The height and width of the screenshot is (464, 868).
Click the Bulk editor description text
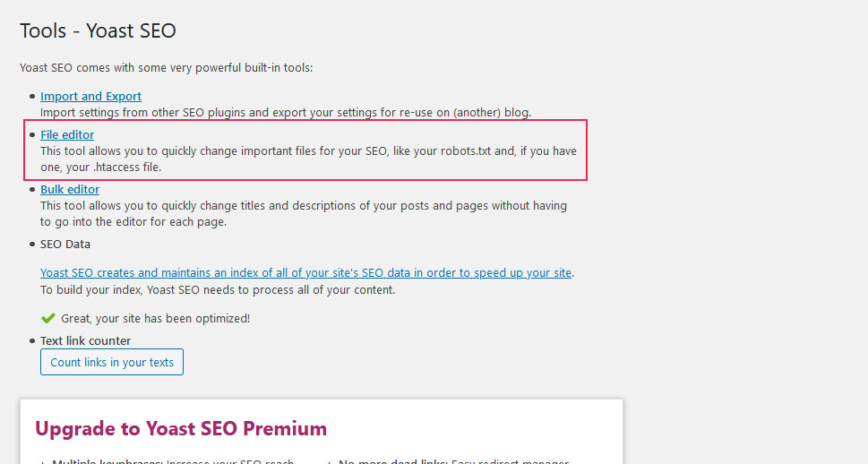[304, 214]
